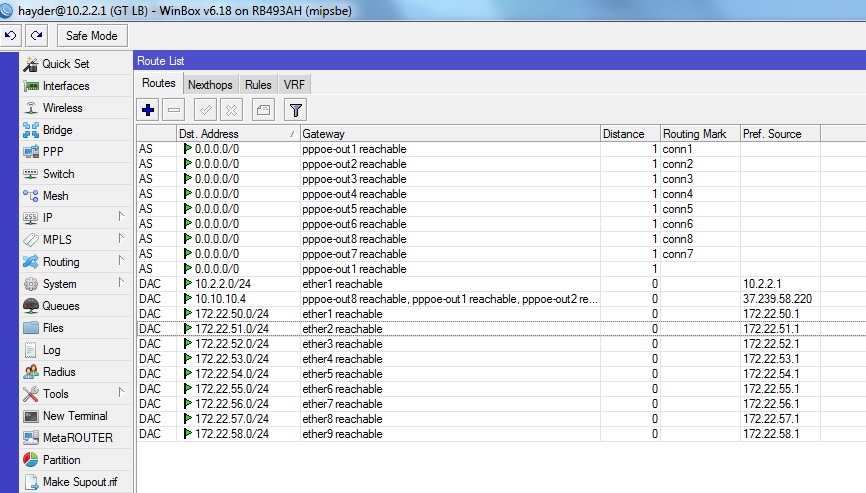This screenshot has width=866, height=493.
Task: Open New Terminal from sidebar
Action: [76, 416]
